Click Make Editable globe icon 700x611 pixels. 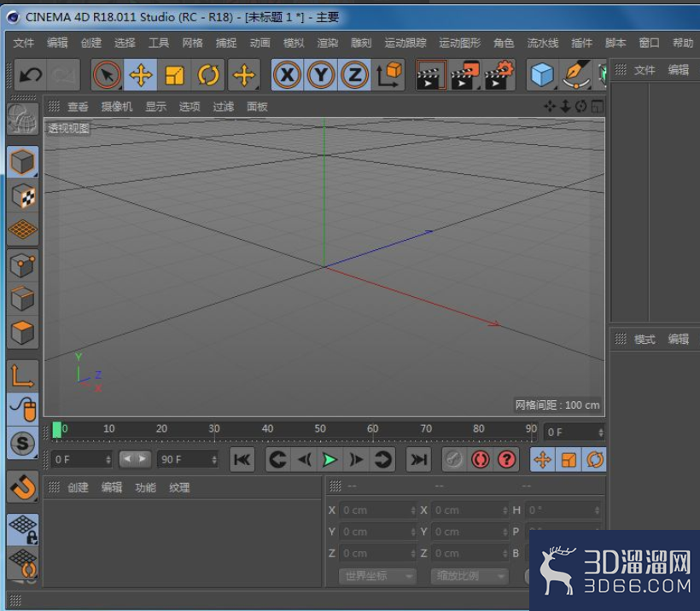(x=22, y=119)
